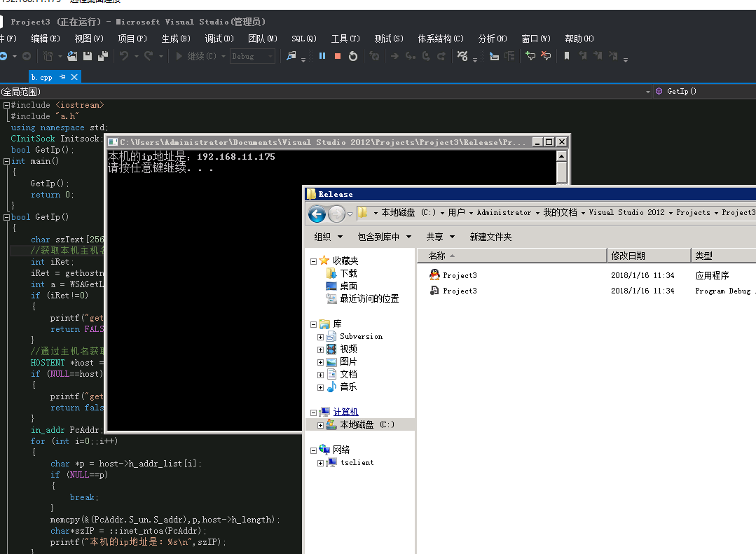Screen dimensions: 756x554
Task: Open the Debug configuration dropdown
Action: pos(253,56)
